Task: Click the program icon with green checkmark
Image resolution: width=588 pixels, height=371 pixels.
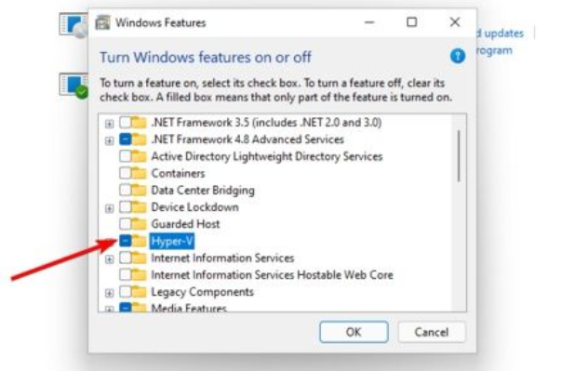Action: pyautogui.click(x=73, y=86)
